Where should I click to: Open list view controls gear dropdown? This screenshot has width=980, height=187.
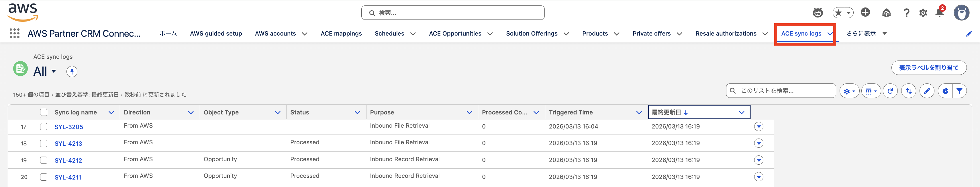tap(849, 91)
